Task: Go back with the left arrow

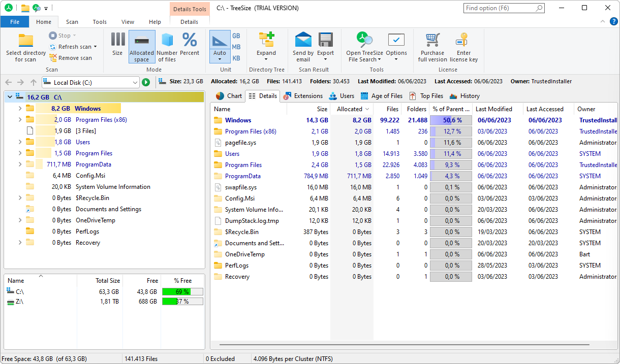Action: pos(8,82)
